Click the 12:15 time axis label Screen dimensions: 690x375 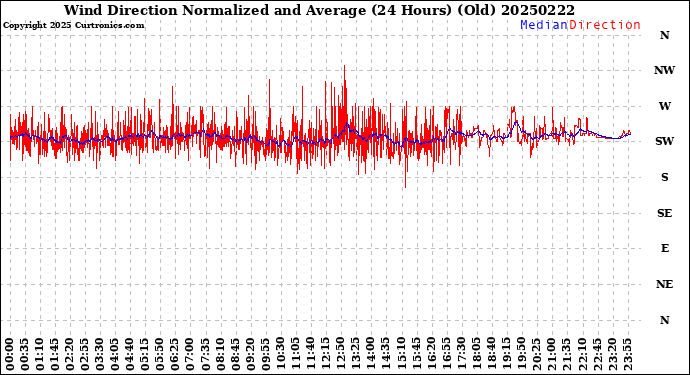325,354
